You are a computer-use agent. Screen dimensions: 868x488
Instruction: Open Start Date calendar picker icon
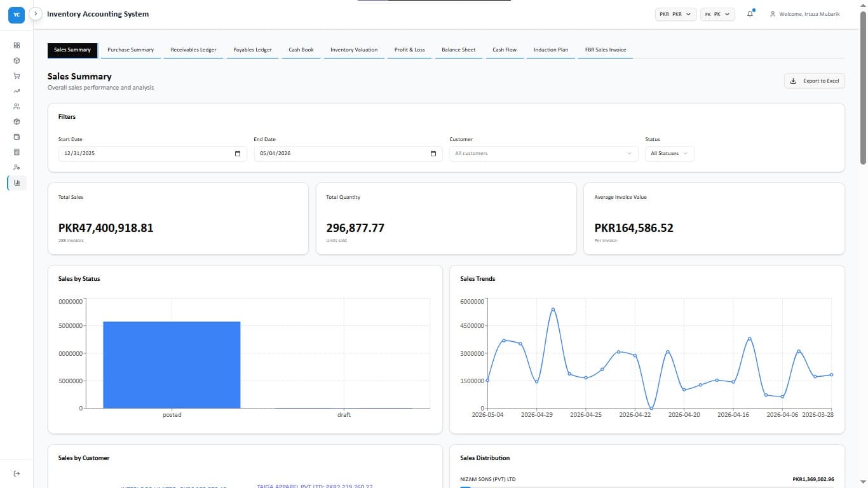click(238, 153)
